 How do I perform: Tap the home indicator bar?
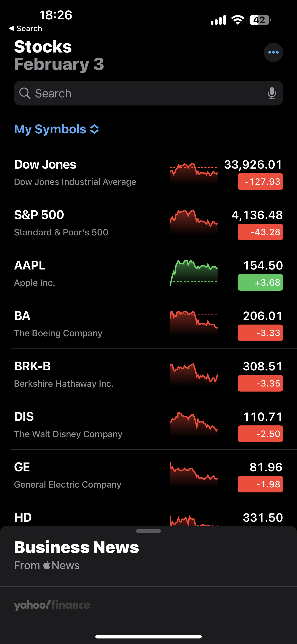click(x=148, y=636)
